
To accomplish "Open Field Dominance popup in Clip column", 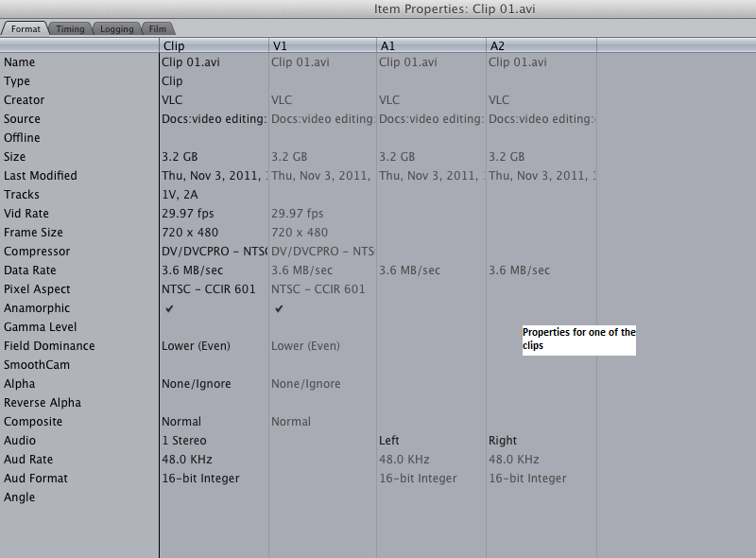I will click(196, 346).
